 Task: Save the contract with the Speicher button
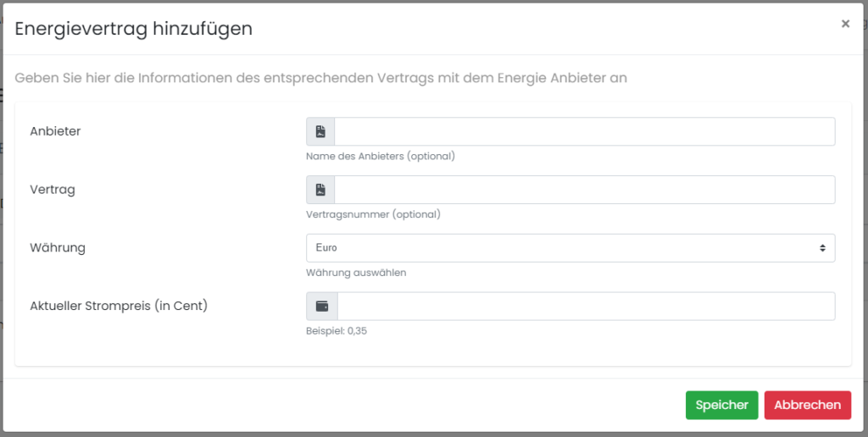tap(722, 405)
